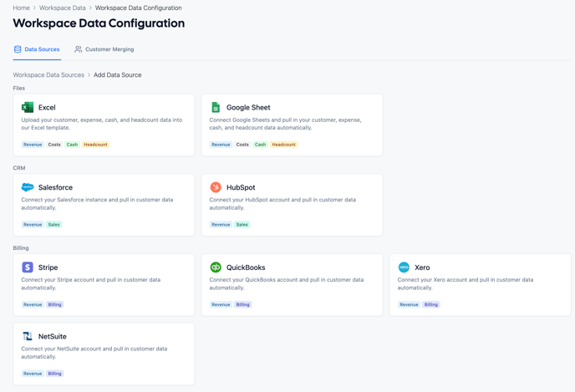Return to Workspace Data Sources breadcrumb
This screenshot has height=392, width=575.
(48, 75)
